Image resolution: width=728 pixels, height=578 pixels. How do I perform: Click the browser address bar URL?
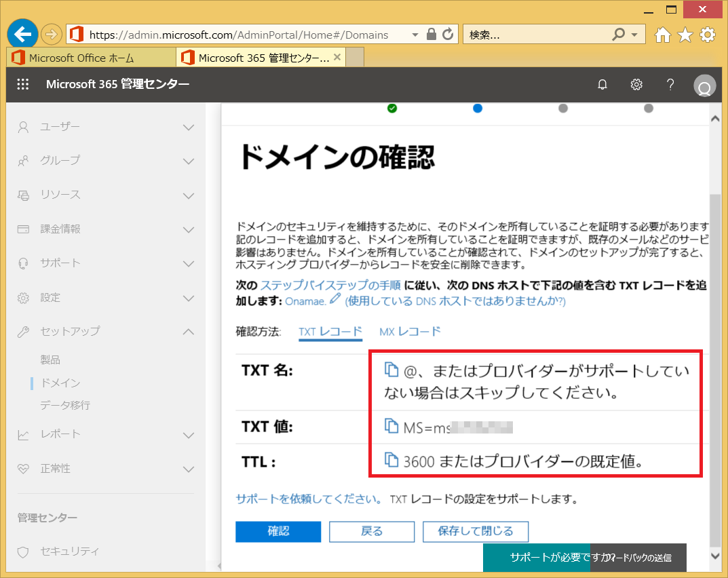coord(239,35)
